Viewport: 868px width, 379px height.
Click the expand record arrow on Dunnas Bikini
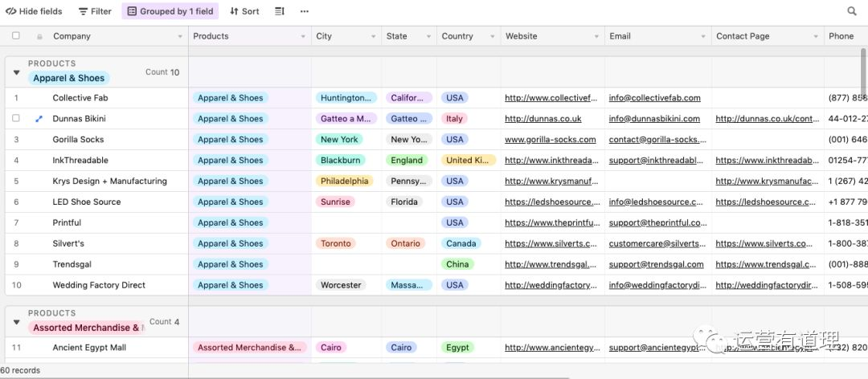point(39,119)
